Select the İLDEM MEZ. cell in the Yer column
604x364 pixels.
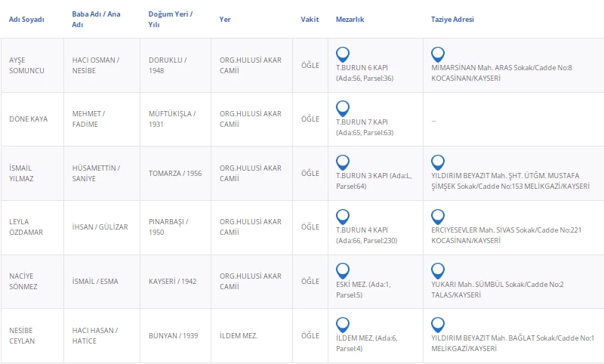239,335
